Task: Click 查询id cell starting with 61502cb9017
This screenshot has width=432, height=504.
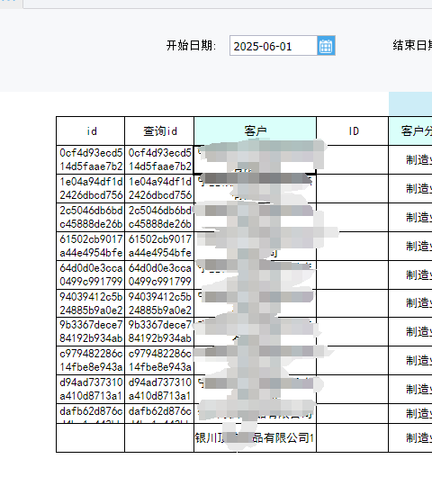Action: [159, 246]
